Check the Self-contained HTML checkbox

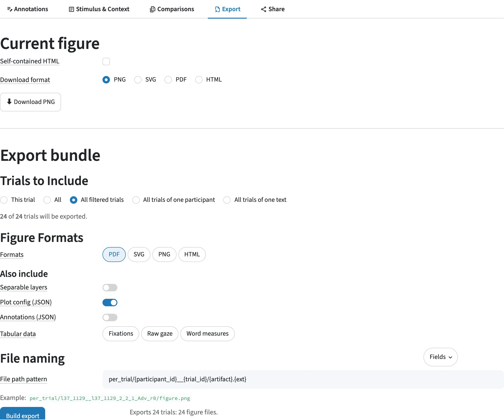106,62
